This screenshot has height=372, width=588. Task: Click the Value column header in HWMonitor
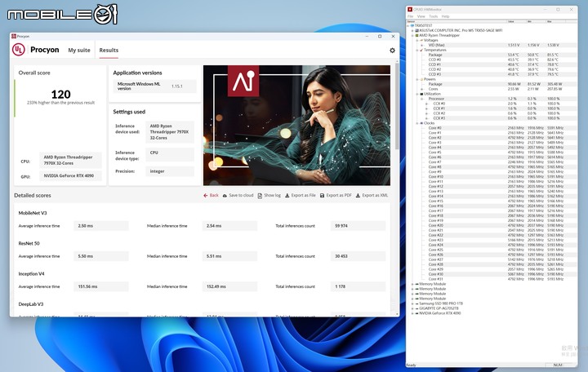coord(517,21)
